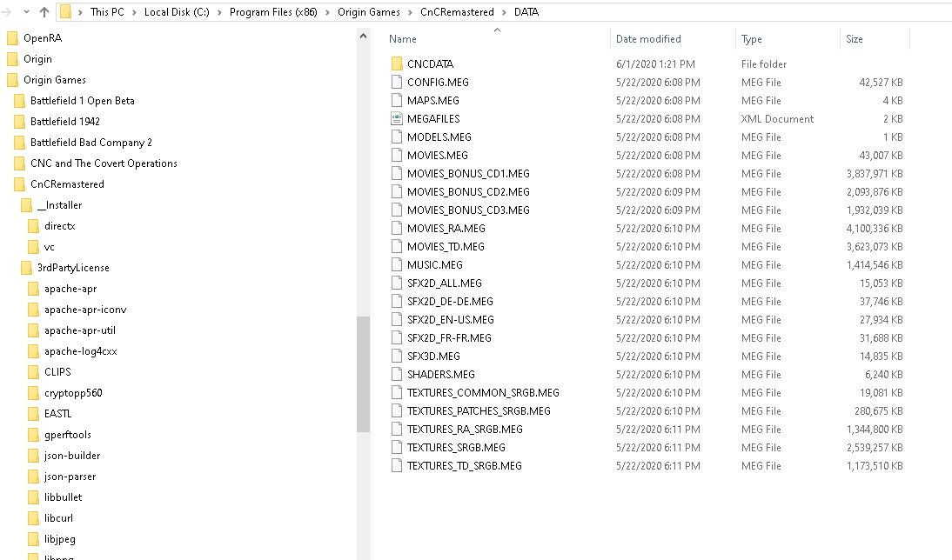Click the TEXTURES_TD_SRGB.MEG file icon
952x560 pixels.
pos(397,465)
